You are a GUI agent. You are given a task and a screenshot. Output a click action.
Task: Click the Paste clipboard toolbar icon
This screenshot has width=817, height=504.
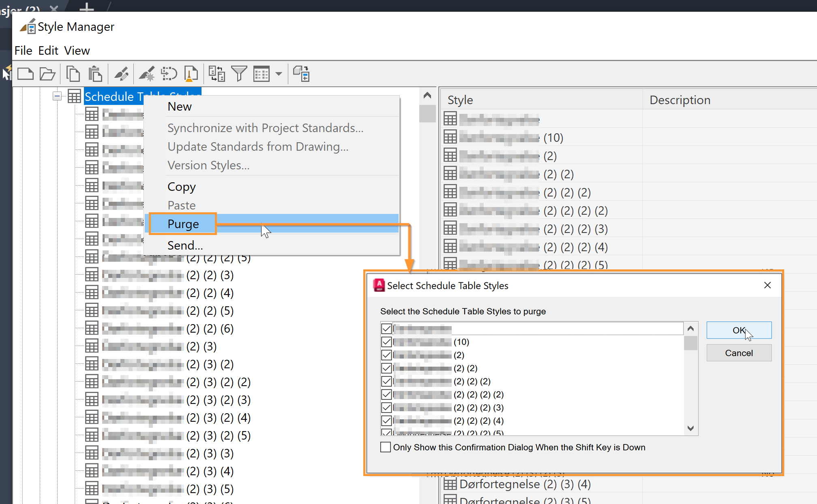(x=95, y=74)
